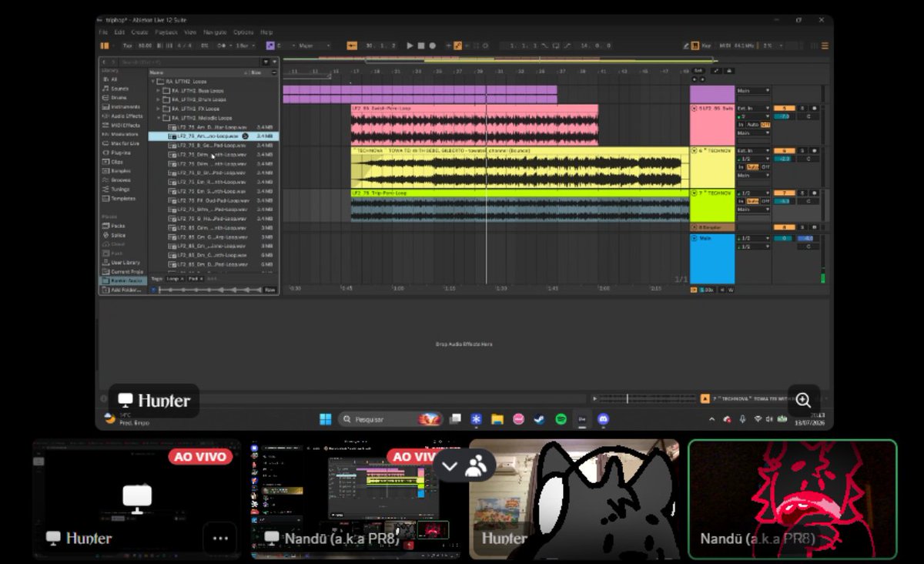Open the Edit menu
This screenshot has width=924, height=564.
tap(119, 32)
